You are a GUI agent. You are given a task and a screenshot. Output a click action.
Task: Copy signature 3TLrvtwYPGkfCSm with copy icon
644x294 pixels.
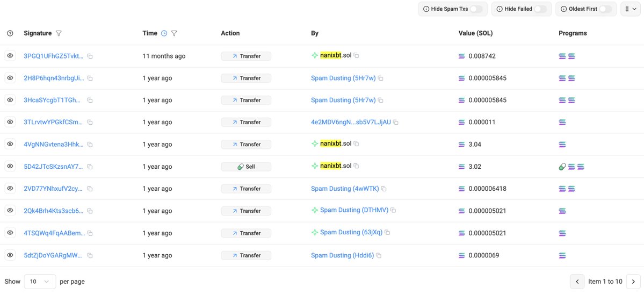point(90,123)
